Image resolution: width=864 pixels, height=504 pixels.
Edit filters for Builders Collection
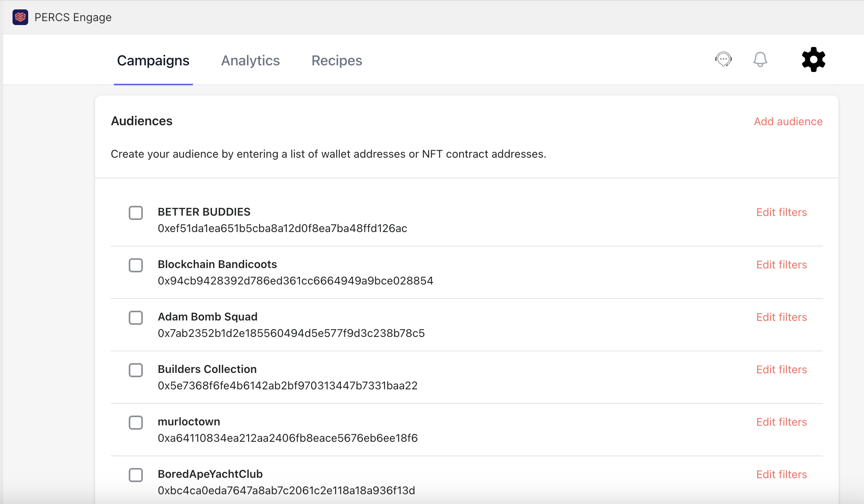coord(781,369)
